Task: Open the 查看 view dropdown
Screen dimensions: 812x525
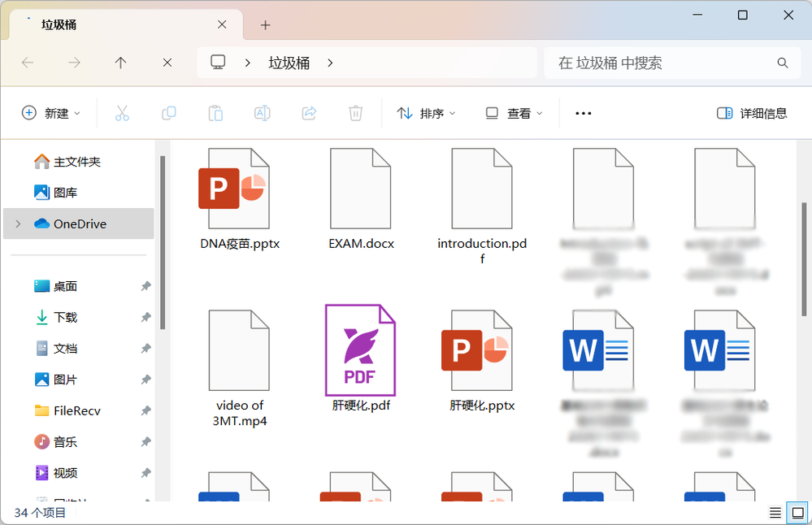Action: [x=514, y=113]
